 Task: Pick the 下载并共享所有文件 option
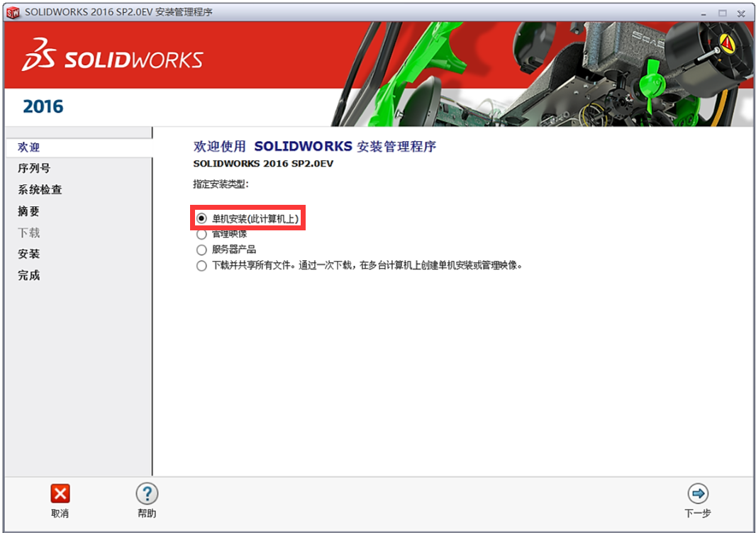pyautogui.click(x=202, y=266)
